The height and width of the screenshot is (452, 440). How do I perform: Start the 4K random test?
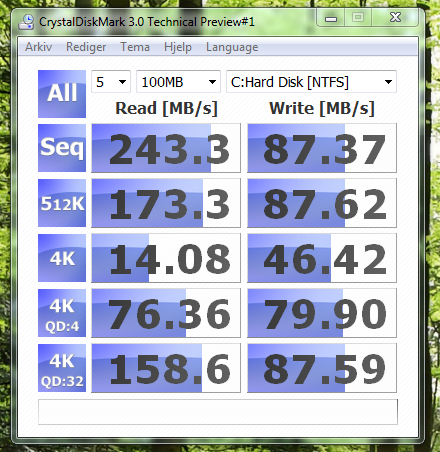(x=62, y=258)
